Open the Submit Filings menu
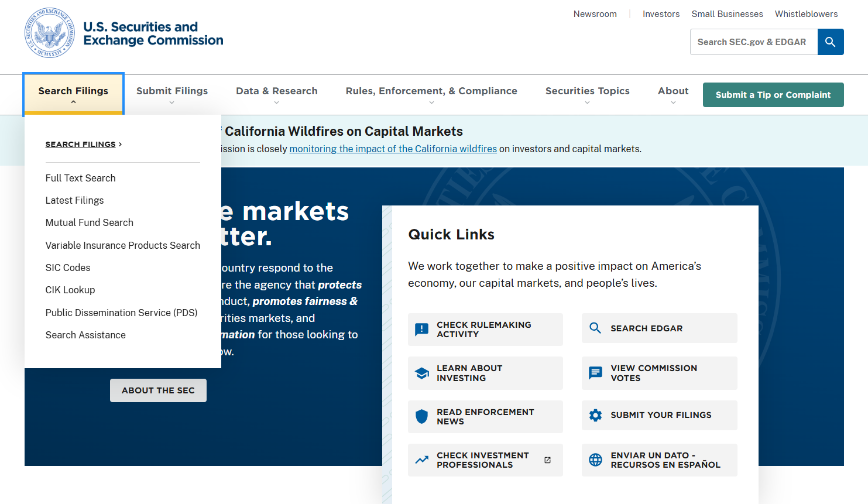This screenshot has width=868, height=504. [171, 94]
